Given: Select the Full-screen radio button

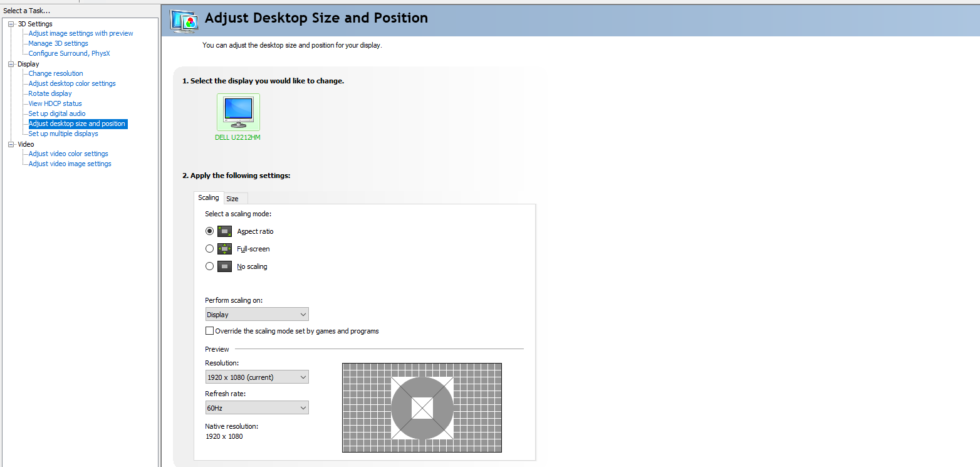Looking at the screenshot, I should pyautogui.click(x=210, y=249).
